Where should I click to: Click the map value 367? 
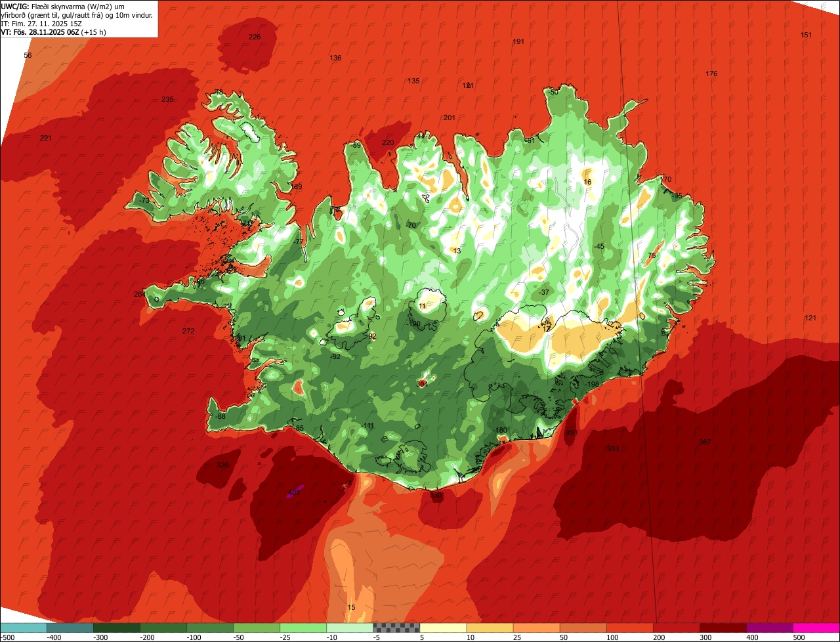(705, 442)
